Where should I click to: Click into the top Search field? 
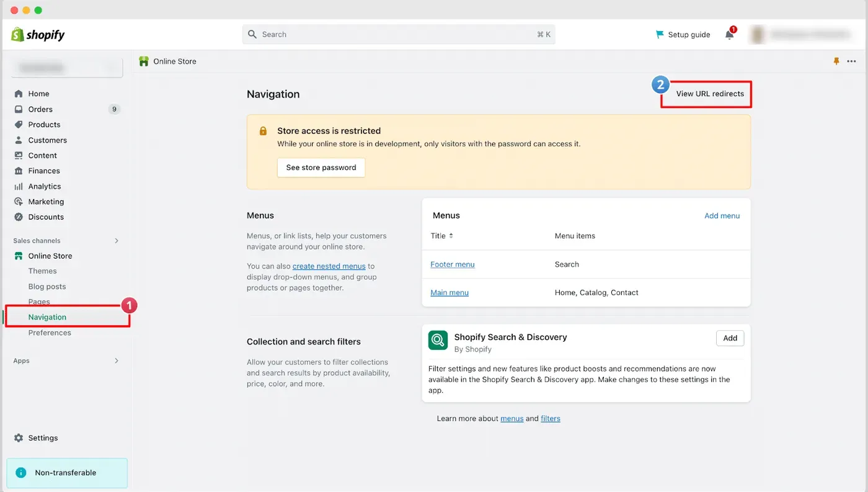pos(399,35)
